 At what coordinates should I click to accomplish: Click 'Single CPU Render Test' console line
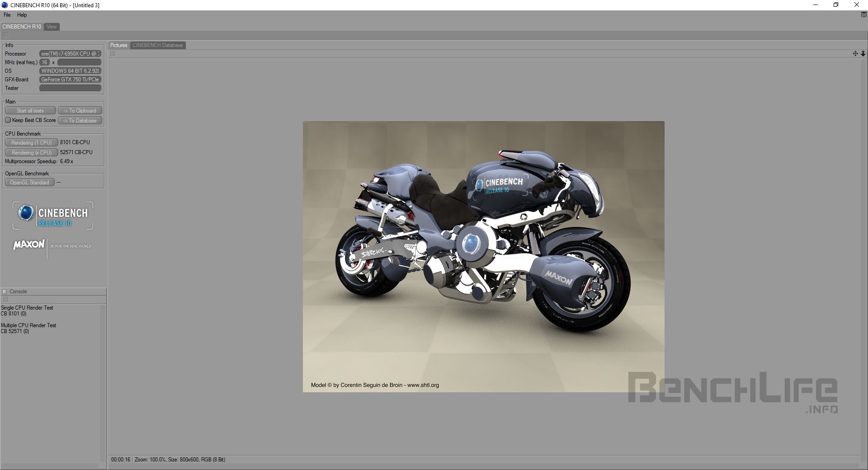(x=27, y=308)
